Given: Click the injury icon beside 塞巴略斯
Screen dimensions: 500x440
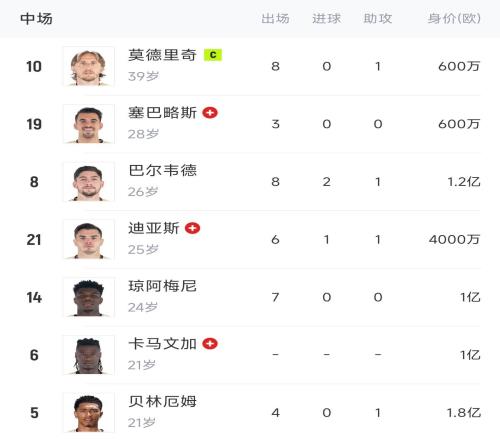Looking at the screenshot, I should (x=210, y=113).
